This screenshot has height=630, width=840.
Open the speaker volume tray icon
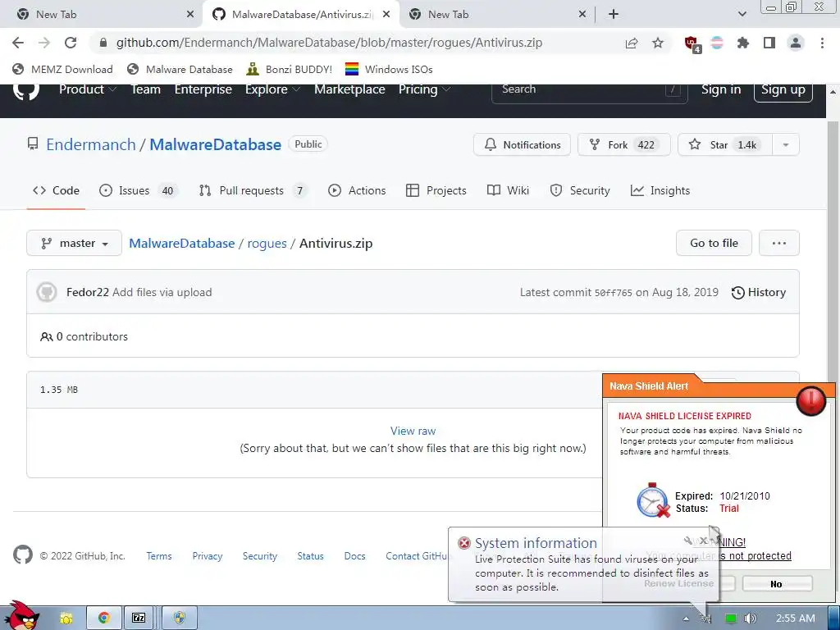[x=751, y=619]
